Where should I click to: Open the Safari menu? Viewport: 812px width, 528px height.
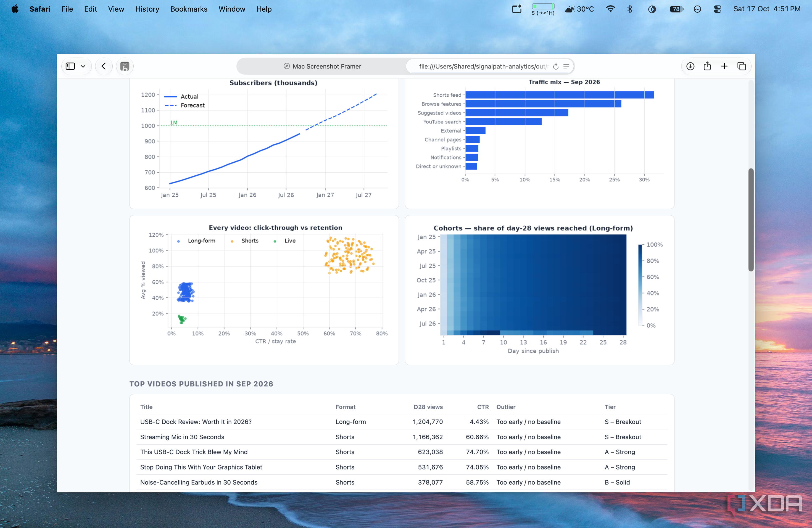click(x=40, y=9)
